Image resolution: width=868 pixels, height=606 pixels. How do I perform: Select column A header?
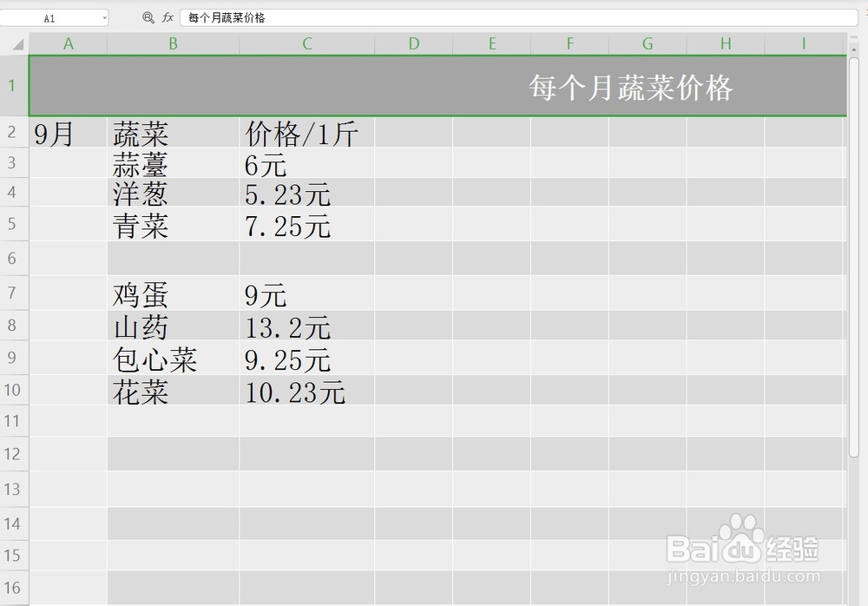click(68, 43)
